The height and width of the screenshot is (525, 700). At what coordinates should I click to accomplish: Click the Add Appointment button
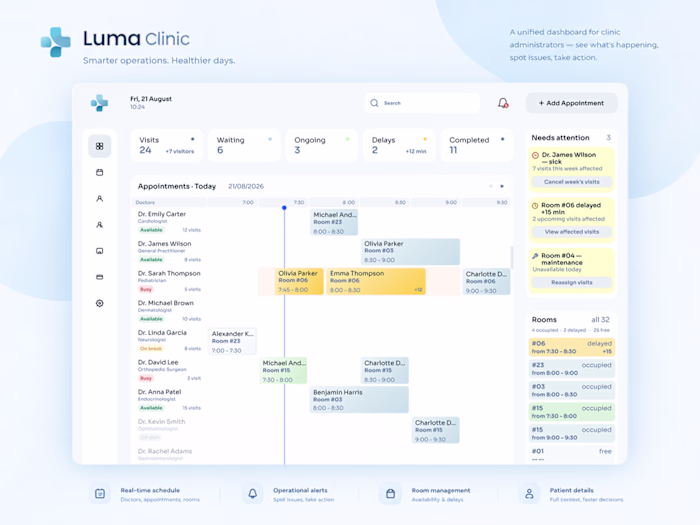(571, 103)
